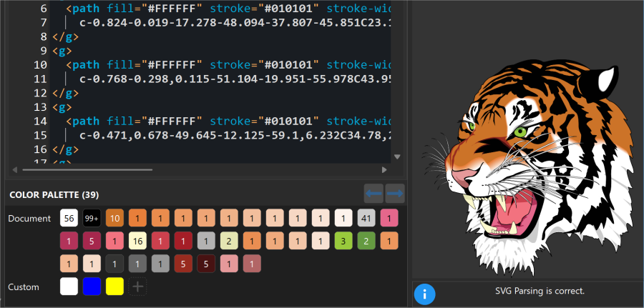Viewport: 644px width, 308px height.
Task: Click the blue right arrow palette button
Action: tap(395, 193)
